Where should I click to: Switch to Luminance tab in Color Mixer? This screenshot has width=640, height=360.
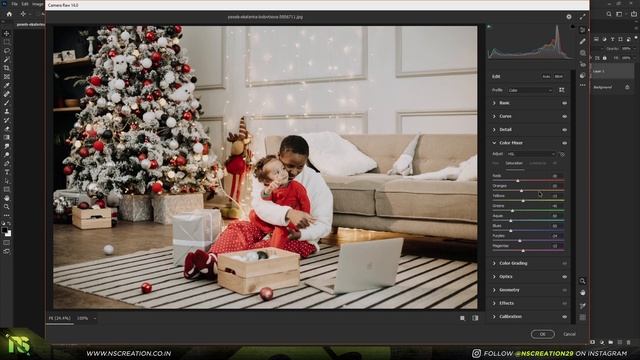point(538,163)
